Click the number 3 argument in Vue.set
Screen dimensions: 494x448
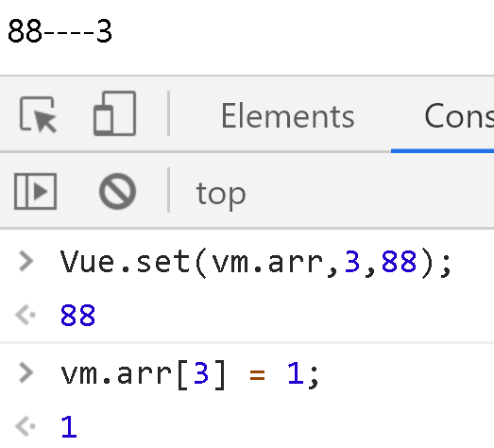pos(352,262)
